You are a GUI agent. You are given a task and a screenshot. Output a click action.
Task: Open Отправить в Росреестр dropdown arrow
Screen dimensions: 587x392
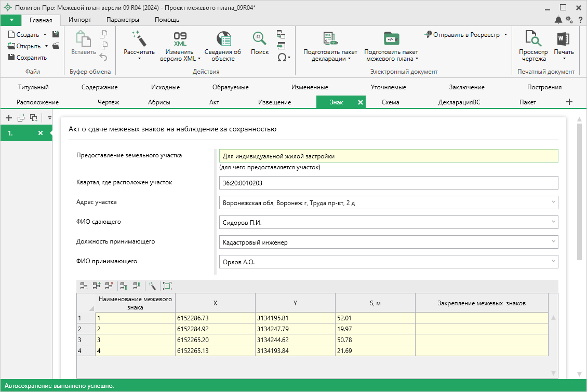[505, 35]
